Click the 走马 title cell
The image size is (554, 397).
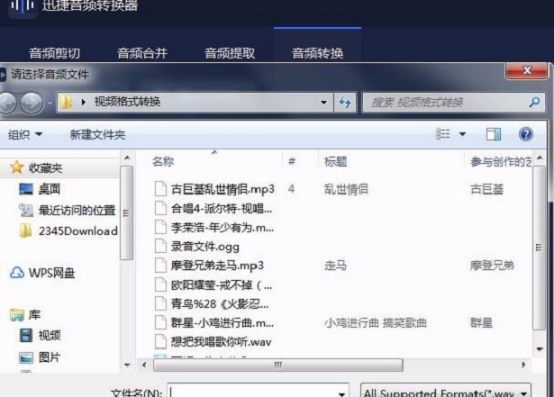(x=335, y=265)
